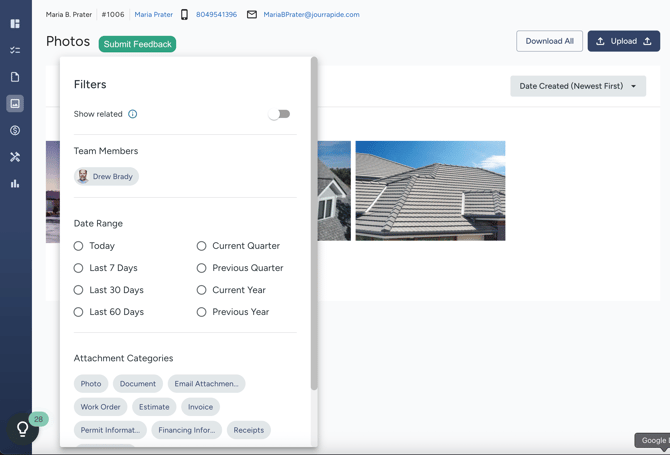This screenshot has width=670, height=455.
Task: Open the documents sidebar icon
Action: pyautogui.click(x=15, y=77)
